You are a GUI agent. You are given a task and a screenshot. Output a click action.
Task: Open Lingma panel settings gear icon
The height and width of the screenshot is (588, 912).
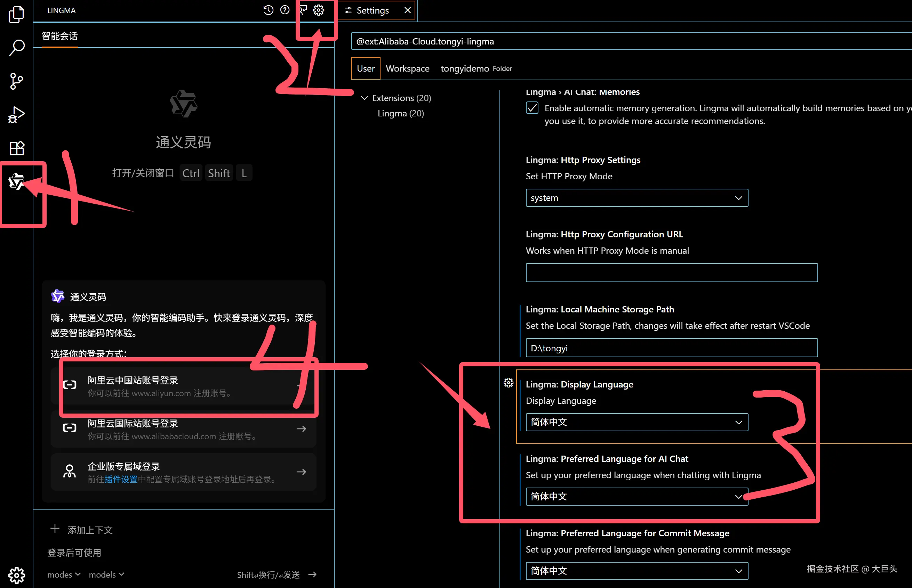(318, 10)
